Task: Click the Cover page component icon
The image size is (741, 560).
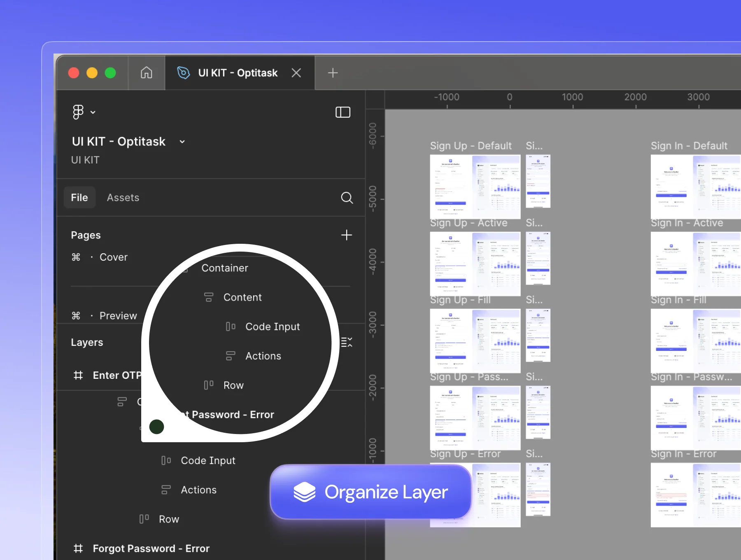Action: (x=76, y=257)
